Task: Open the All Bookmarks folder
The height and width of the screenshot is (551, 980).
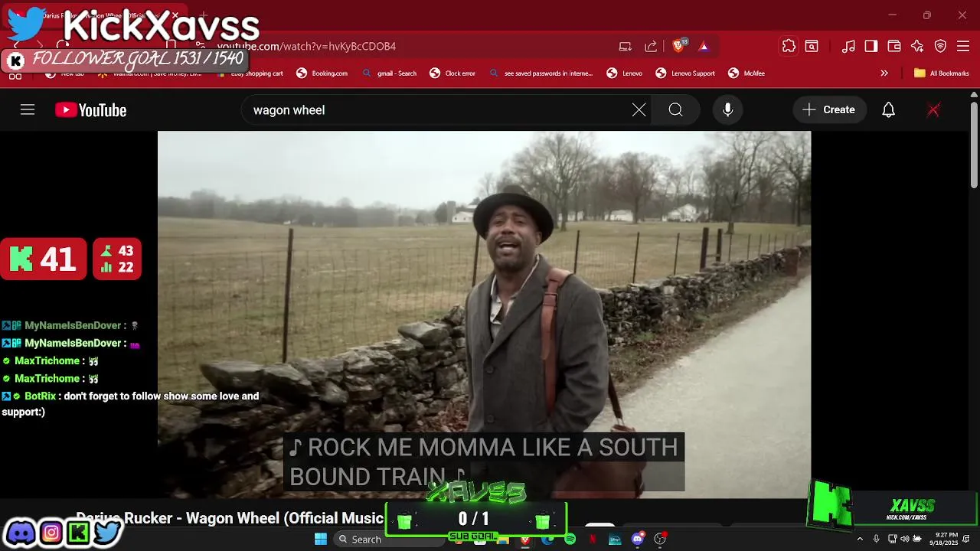Action: tap(942, 73)
